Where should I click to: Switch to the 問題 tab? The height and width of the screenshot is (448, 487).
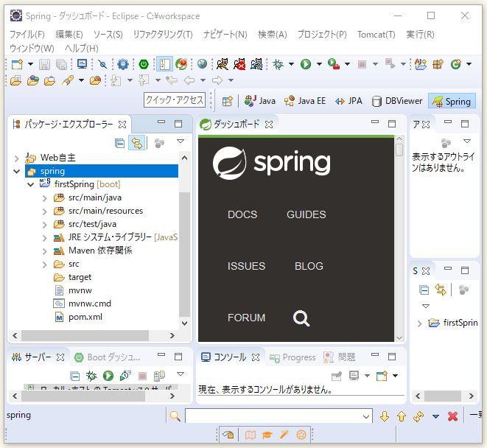point(339,357)
